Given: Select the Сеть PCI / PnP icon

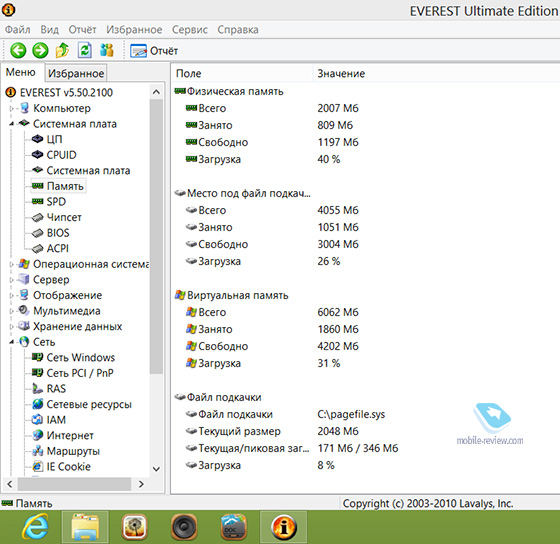Looking at the screenshot, I should tap(38, 373).
